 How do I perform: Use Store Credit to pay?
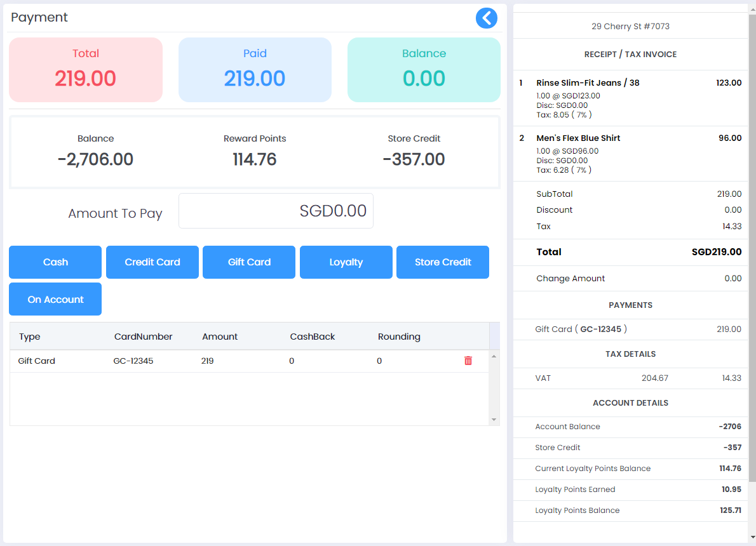(x=442, y=262)
